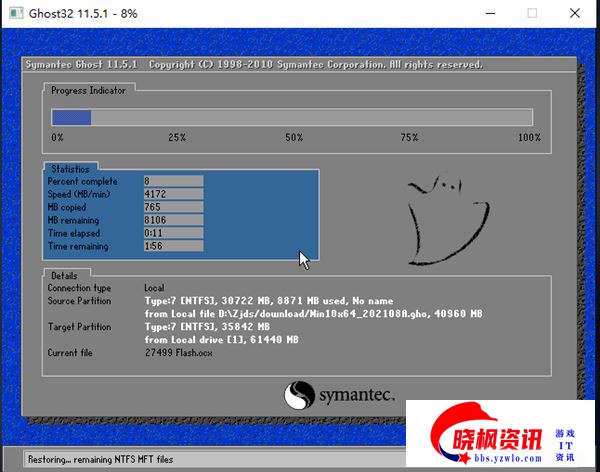Minimize the Ghost32 window
600x472 pixels.
pos(490,13)
